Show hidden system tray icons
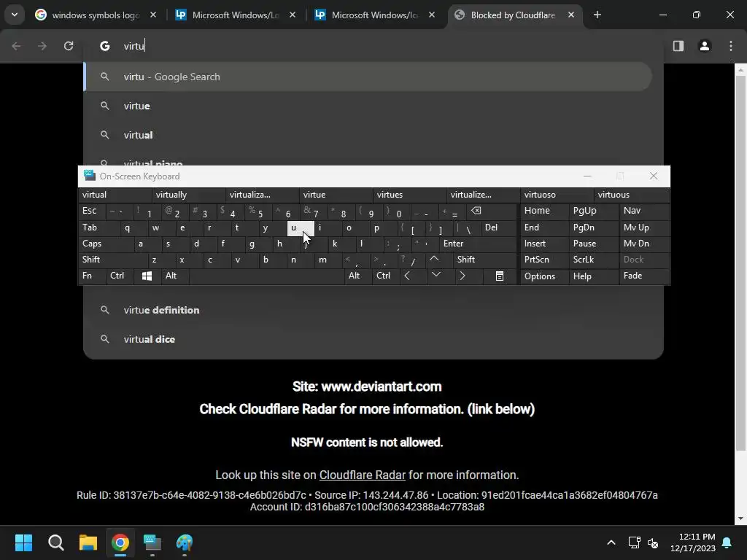The height and width of the screenshot is (560, 747). 611,542
